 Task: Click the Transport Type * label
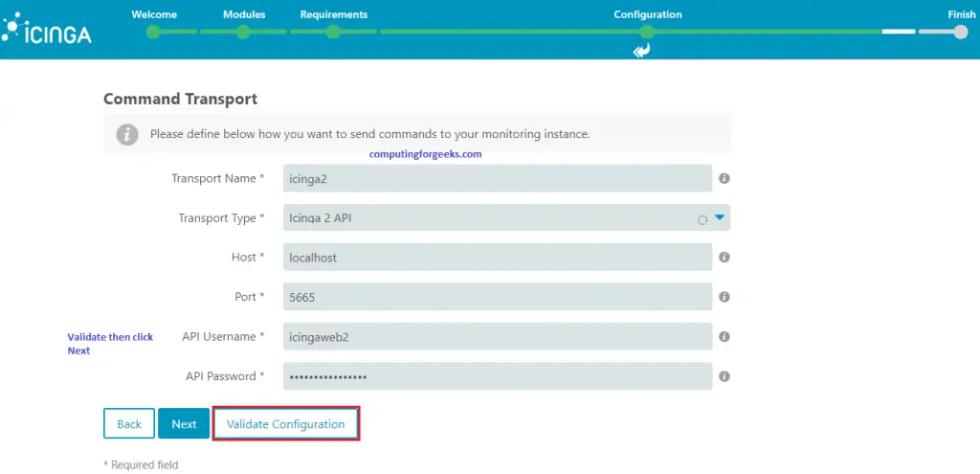coord(221,218)
